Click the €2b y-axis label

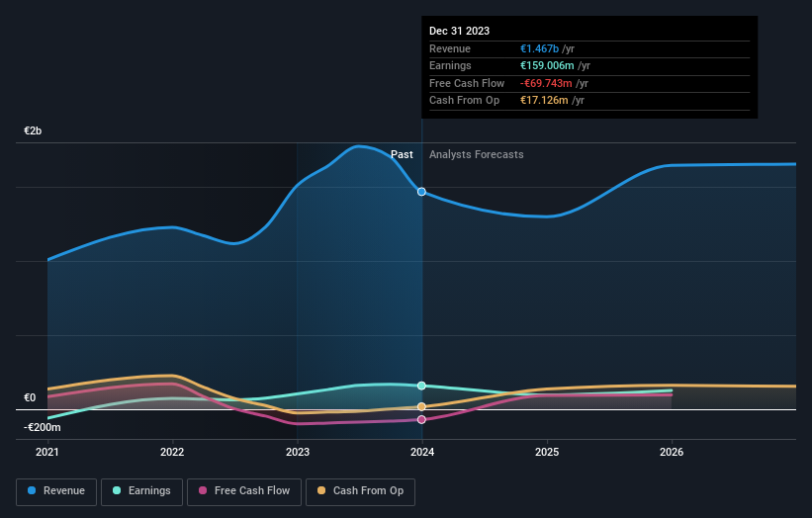[33, 130]
